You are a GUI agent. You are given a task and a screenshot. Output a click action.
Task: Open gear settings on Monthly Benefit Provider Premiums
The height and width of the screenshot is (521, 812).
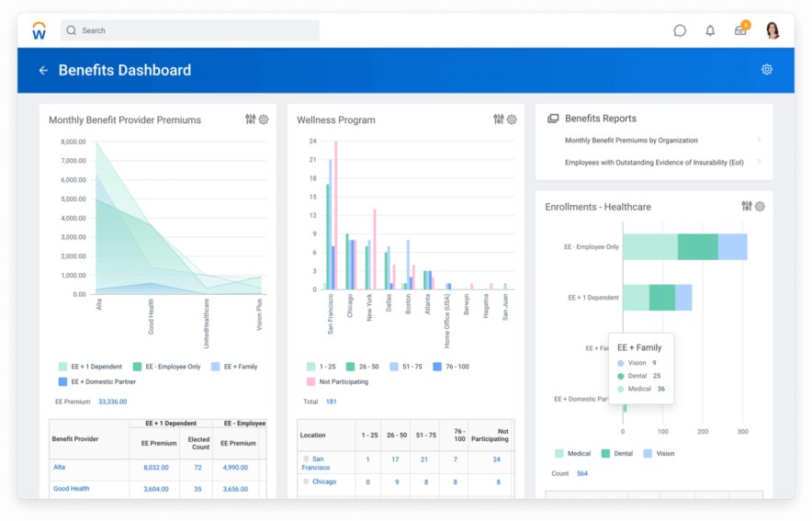(264, 119)
